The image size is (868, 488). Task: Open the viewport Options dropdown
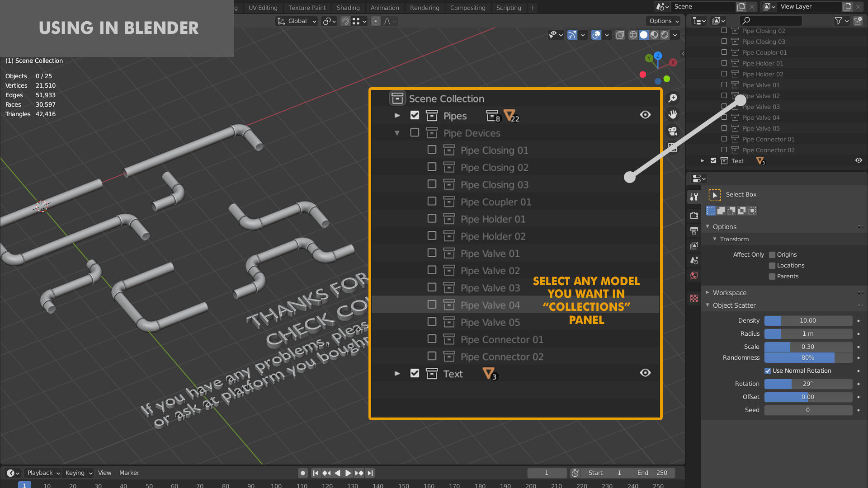(664, 21)
